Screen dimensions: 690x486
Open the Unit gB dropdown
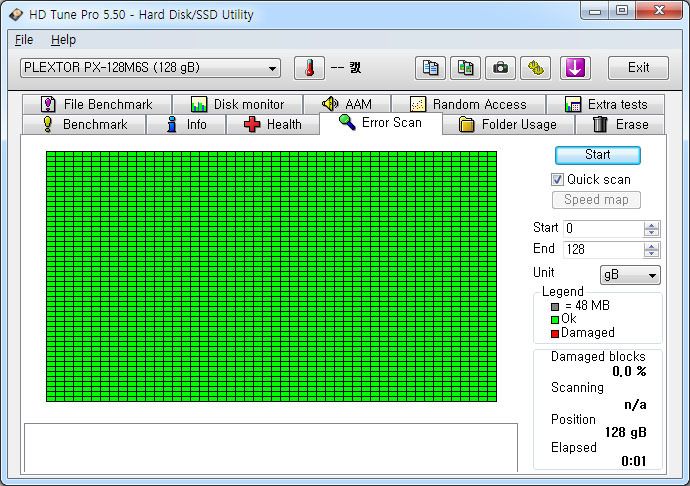pos(630,275)
